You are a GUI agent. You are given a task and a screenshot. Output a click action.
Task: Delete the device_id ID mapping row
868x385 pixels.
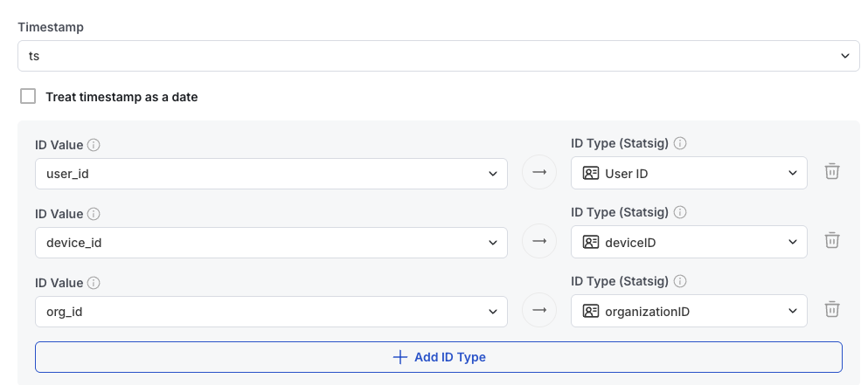point(832,240)
